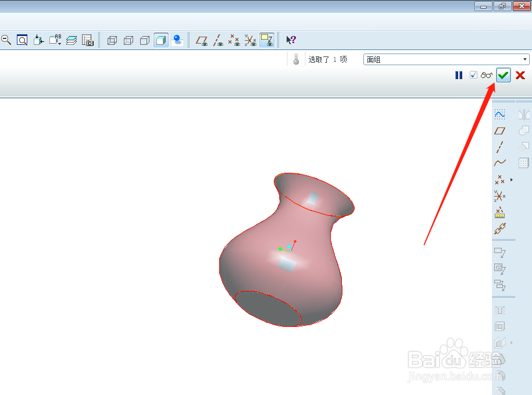Select the Coordinate System tool
Screen dimensions: 532x395
click(499, 196)
